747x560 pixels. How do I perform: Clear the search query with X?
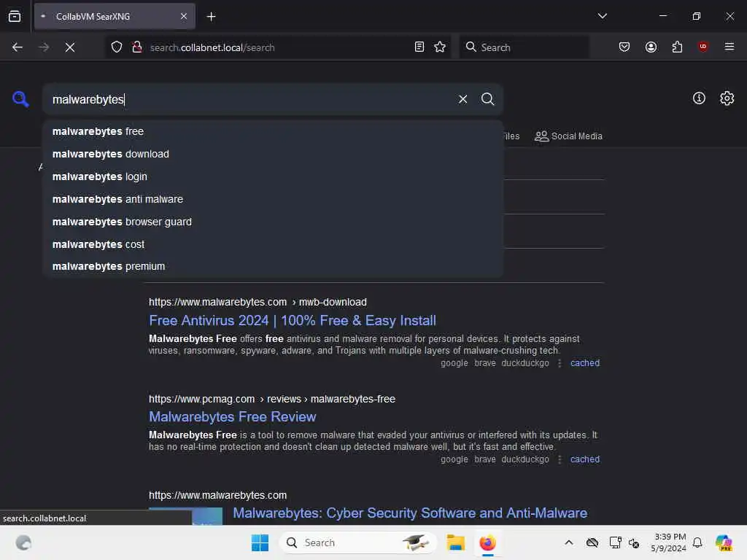(x=462, y=99)
